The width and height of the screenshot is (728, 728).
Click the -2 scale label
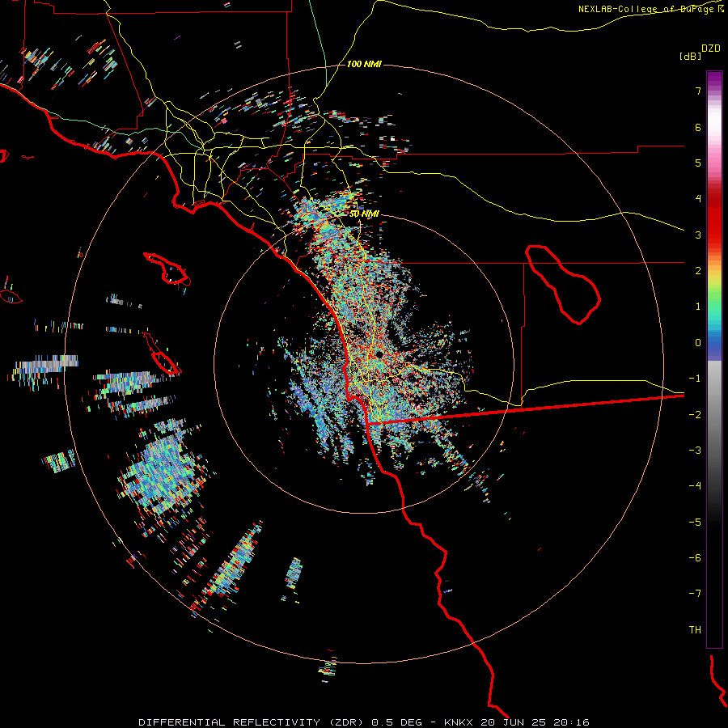click(695, 414)
